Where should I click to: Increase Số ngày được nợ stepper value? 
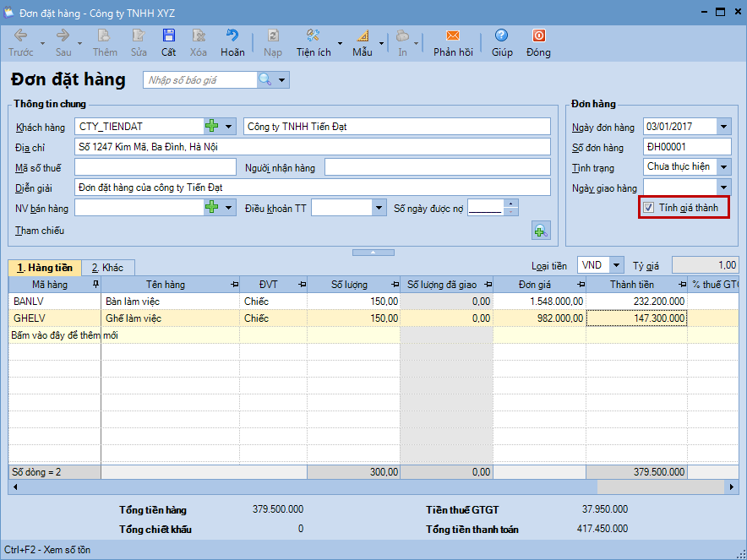(510, 204)
